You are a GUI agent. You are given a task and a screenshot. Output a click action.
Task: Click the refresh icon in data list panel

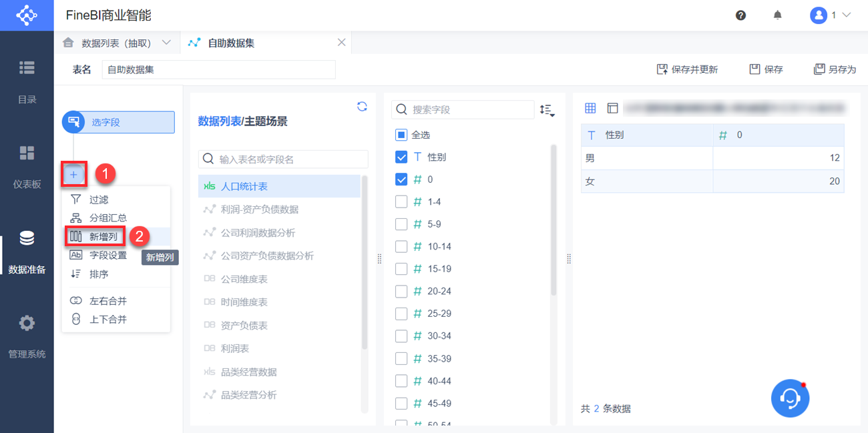[x=362, y=106]
